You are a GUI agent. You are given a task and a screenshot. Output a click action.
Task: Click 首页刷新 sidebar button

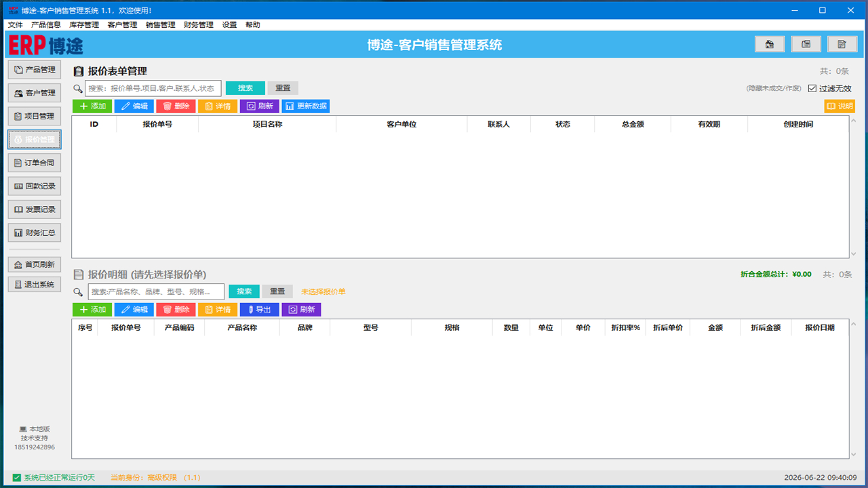pyautogui.click(x=35, y=264)
